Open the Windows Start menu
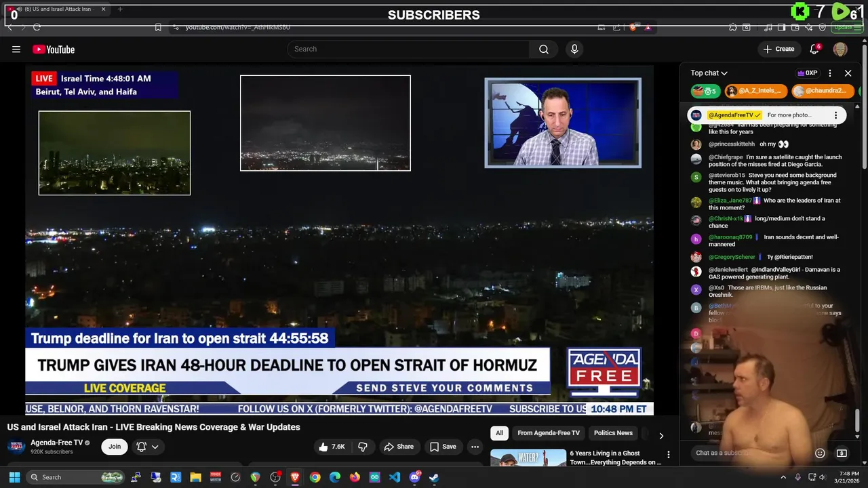Image resolution: width=868 pixels, height=488 pixels. coord(14,477)
